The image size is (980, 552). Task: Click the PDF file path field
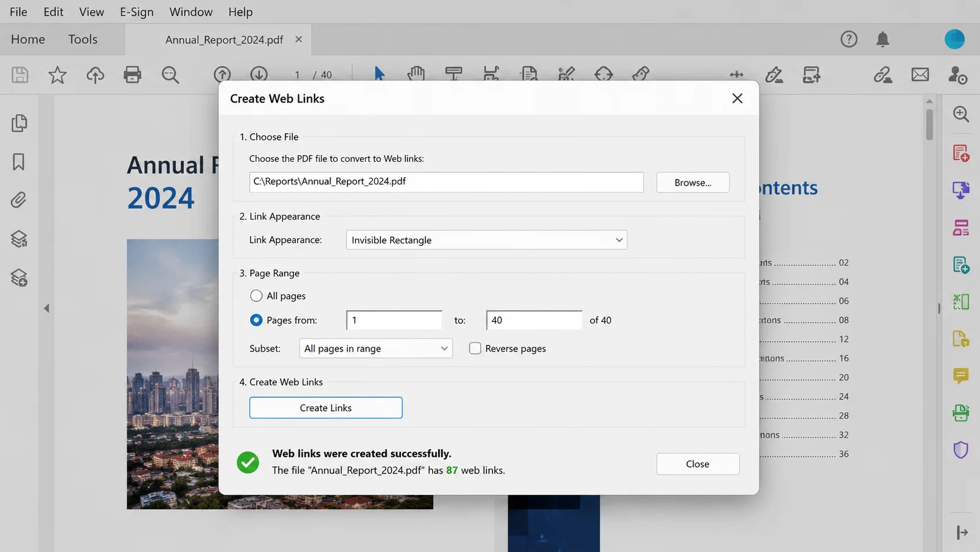[446, 182]
